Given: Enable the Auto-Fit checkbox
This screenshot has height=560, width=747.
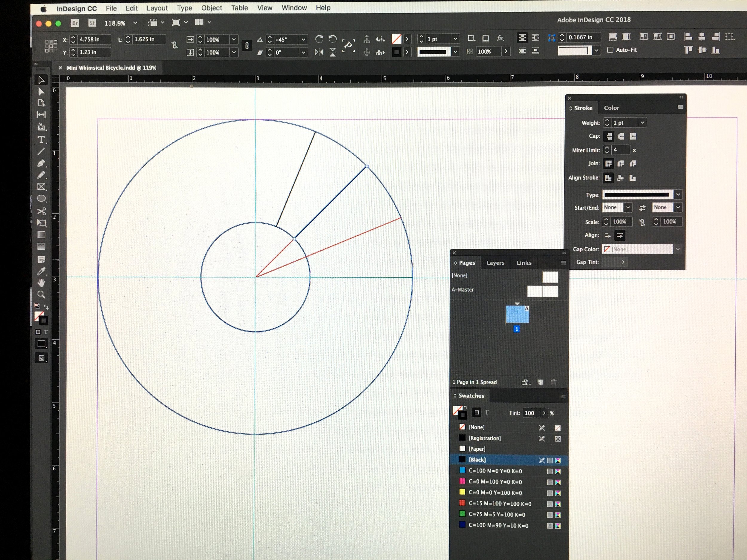Looking at the screenshot, I should point(610,50).
